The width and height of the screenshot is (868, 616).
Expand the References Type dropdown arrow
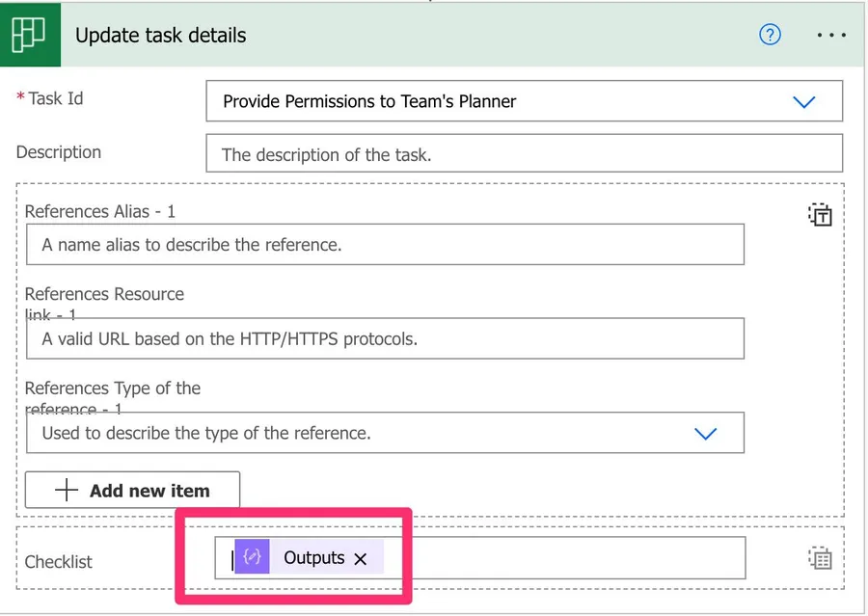coord(706,434)
